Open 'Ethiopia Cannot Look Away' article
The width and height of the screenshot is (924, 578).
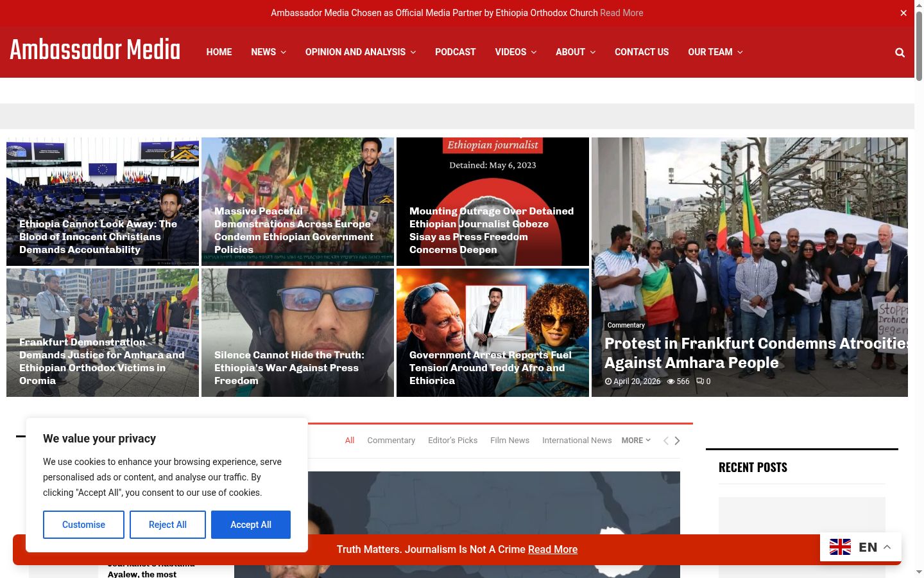click(98, 237)
